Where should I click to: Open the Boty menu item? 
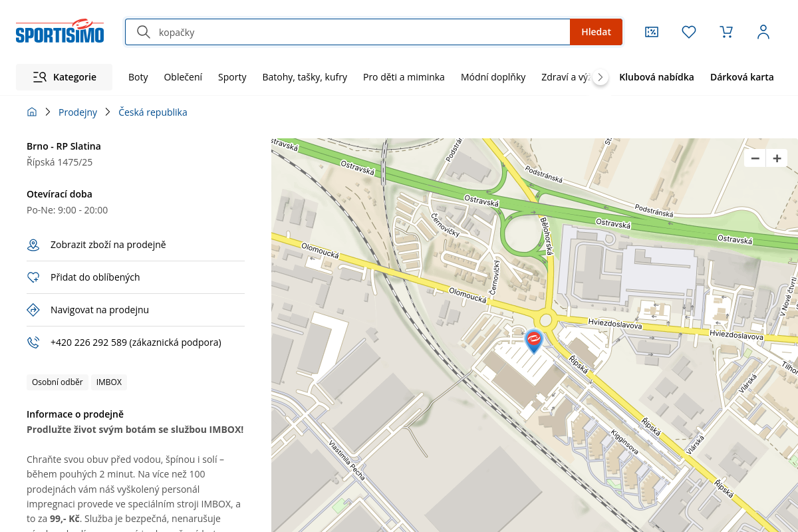click(138, 77)
